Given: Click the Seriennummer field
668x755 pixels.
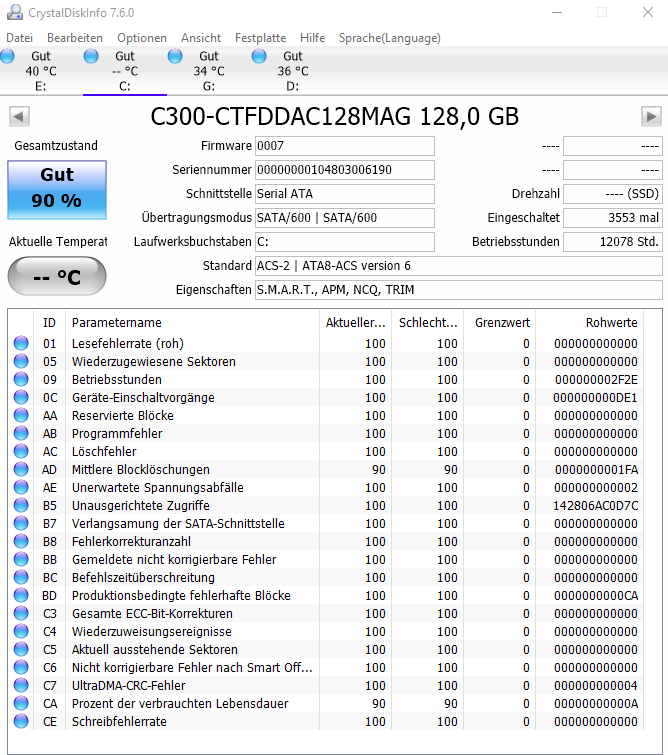Looking at the screenshot, I should pyautogui.click(x=344, y=170).
